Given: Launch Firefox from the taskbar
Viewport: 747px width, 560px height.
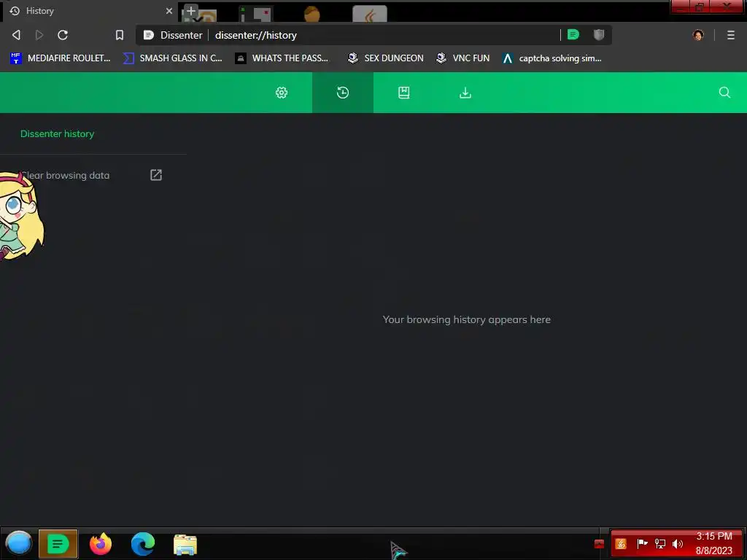Looking at the screenshot, I should 101,543.
